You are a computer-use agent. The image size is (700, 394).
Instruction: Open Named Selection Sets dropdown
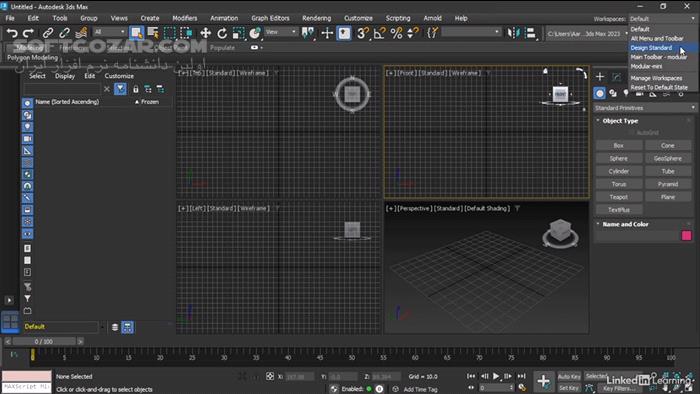tap(471, 32)
